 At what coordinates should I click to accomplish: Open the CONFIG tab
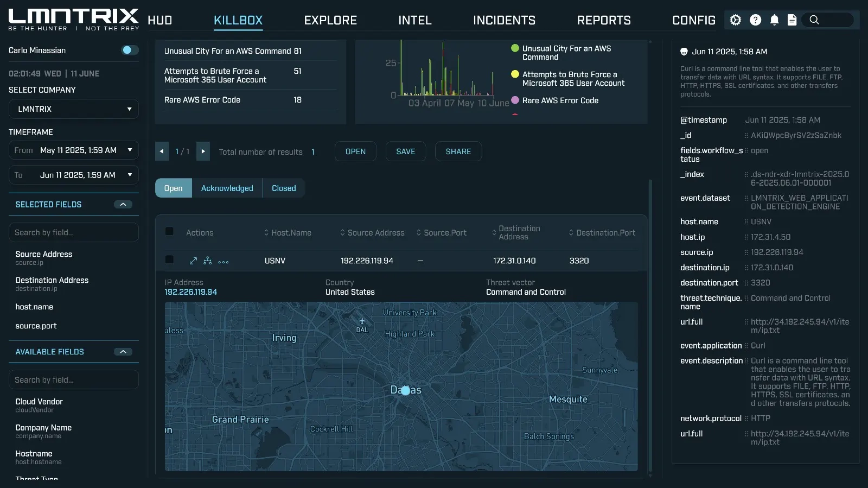(694, 21)
